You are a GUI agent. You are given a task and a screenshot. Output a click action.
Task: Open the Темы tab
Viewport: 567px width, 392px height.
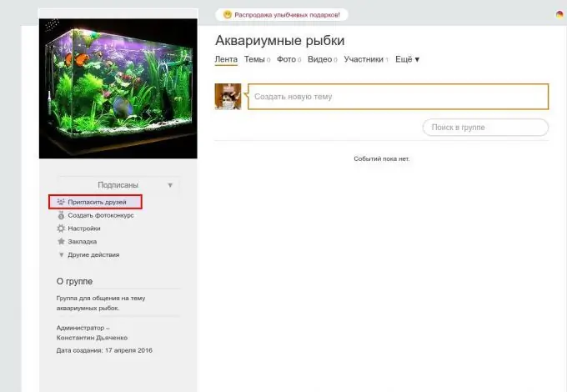254,60
